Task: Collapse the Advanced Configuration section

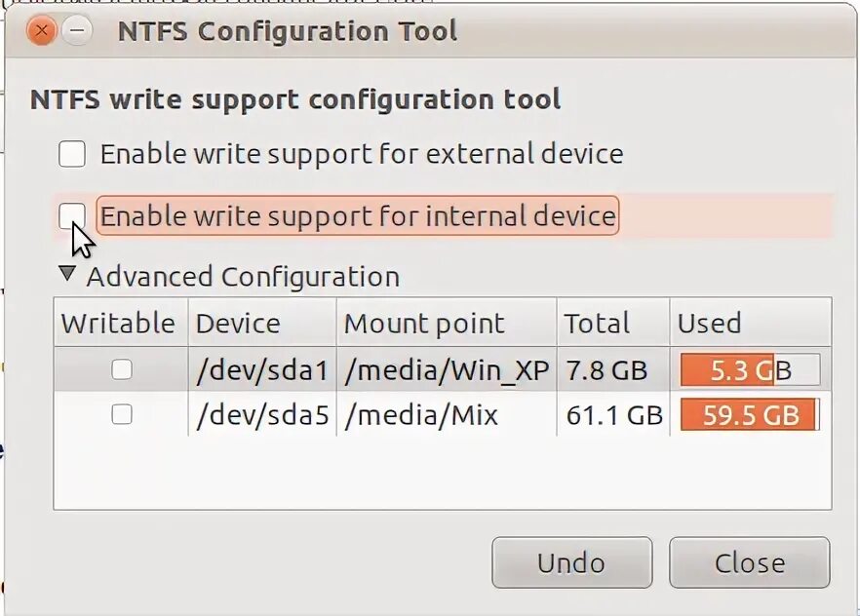Action: click(66, 275)
